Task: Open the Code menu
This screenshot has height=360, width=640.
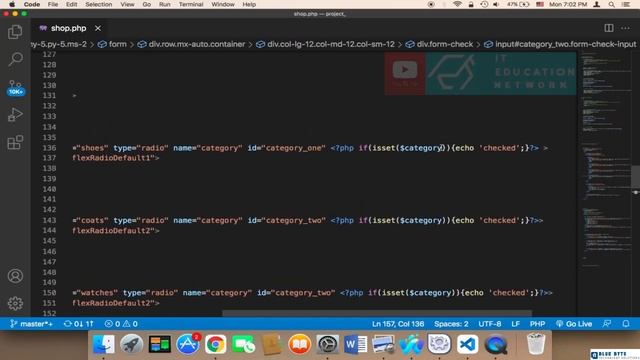Action: (31, 4)
